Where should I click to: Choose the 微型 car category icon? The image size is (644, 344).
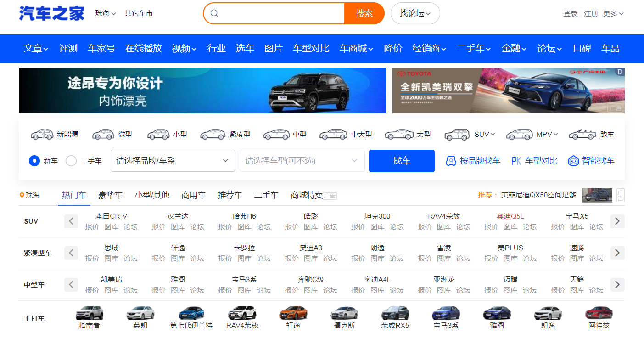coord(103,135)
